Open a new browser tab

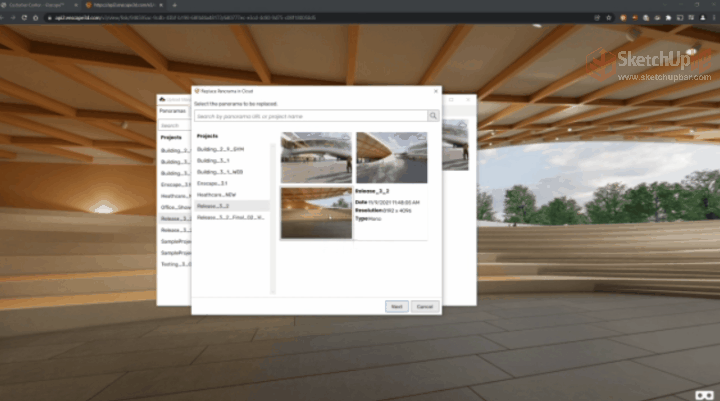174,5
